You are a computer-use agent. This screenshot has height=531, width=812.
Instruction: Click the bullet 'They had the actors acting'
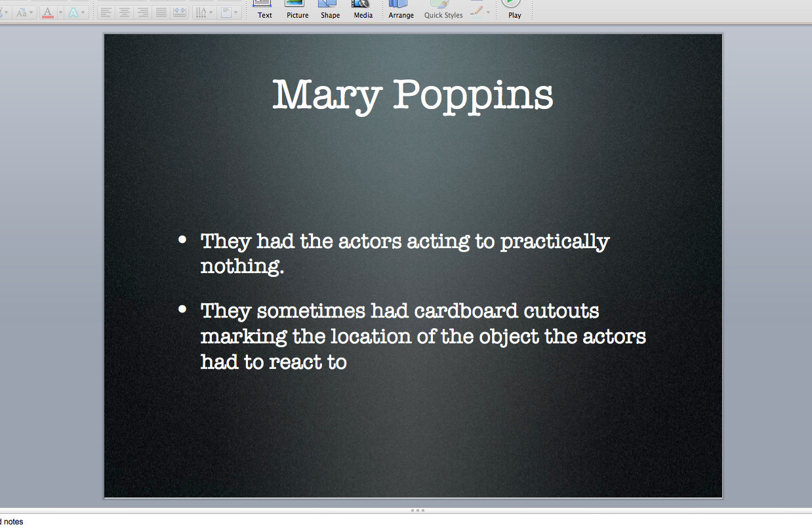[405, 254]
